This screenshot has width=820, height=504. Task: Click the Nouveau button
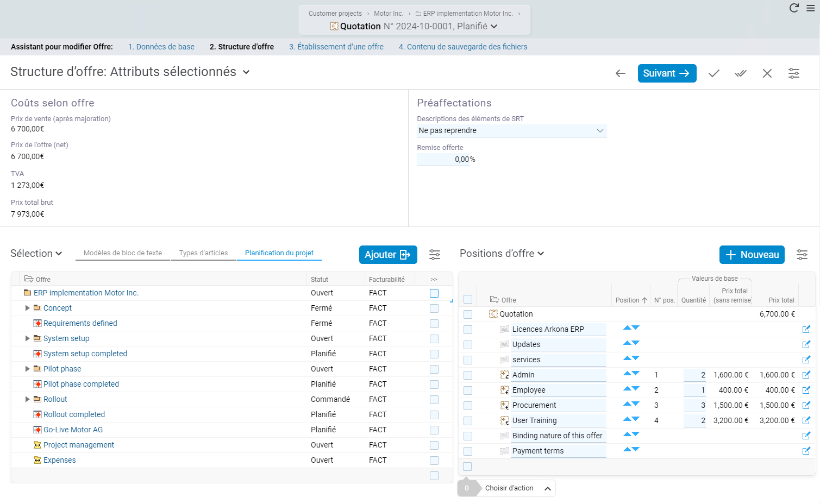pos(752,255)
